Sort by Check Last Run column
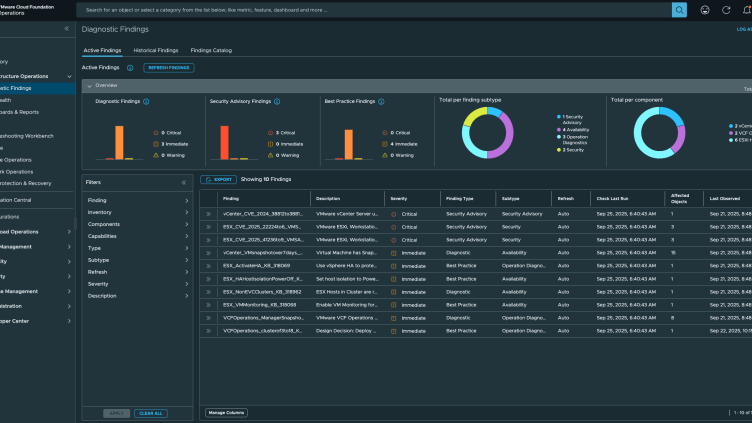The height and width of the screenshot is (423, 752). click(612, 199)
